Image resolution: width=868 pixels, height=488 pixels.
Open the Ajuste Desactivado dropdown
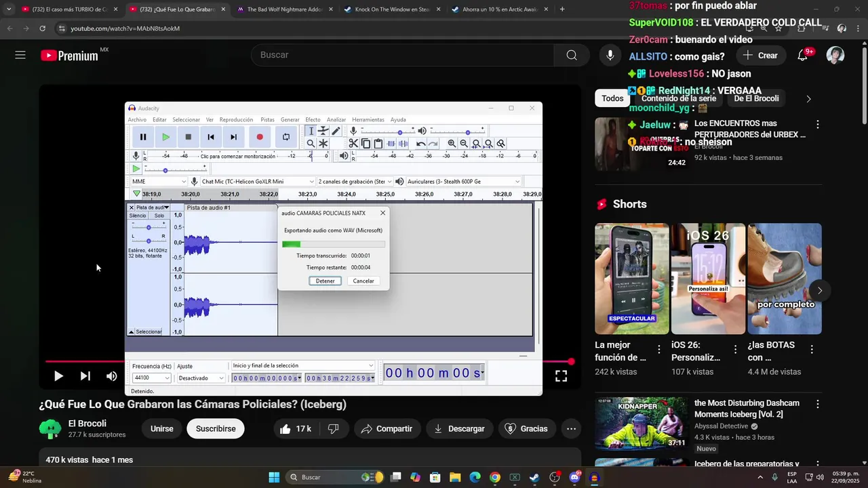(x=201, y=378)
